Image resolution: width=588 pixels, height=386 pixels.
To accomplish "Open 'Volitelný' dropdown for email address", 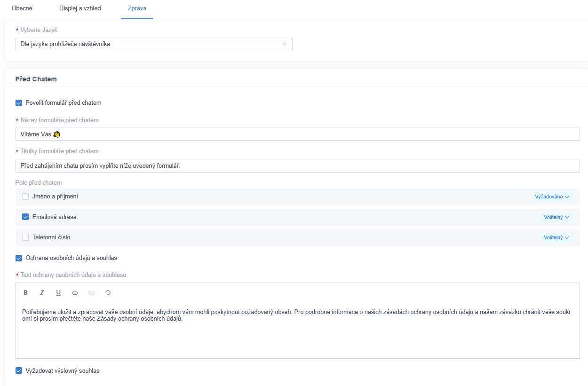I will click(556, 217).
